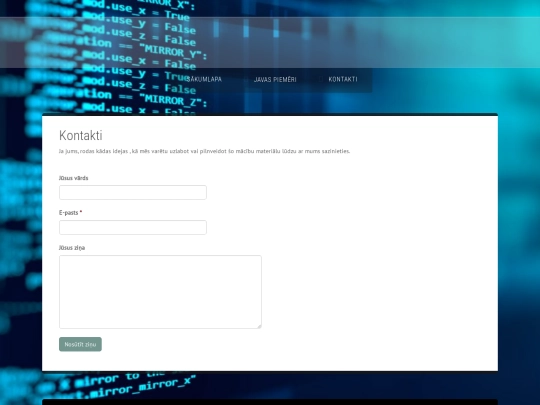Go to the Kontakti menu item
Viewport: 540px width, 405px height.
point(343,79)
